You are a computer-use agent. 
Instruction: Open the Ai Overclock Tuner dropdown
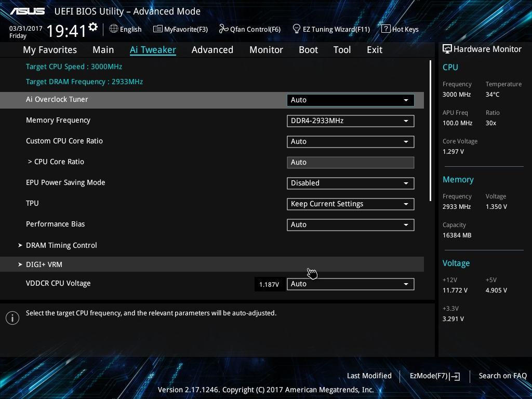tap(351, 100)
